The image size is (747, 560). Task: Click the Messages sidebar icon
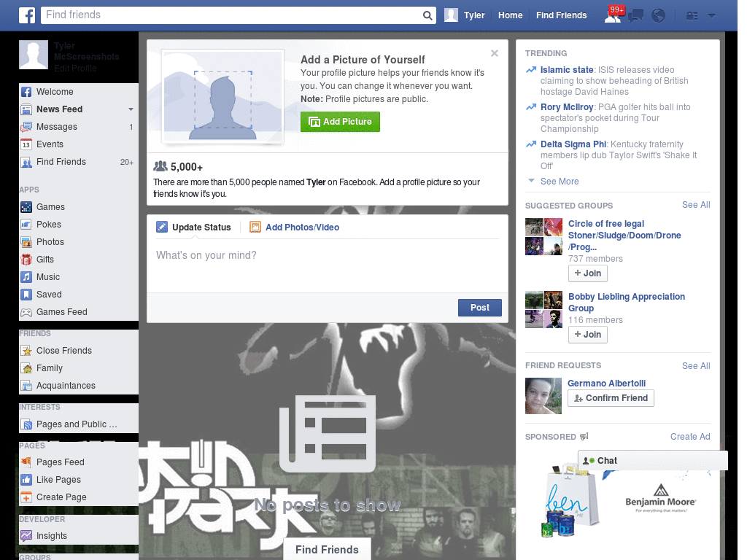(x=26, y=127)
